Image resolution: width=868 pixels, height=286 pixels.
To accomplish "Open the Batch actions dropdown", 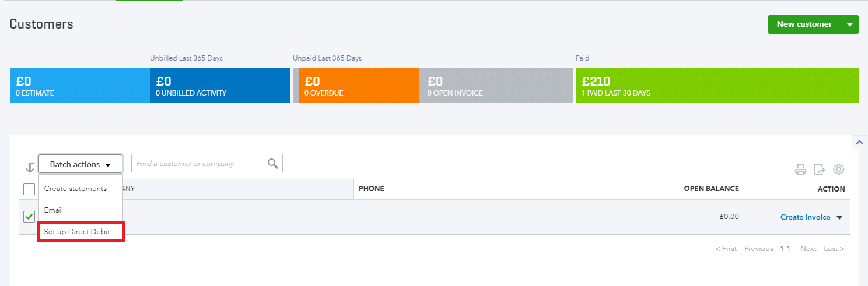I will point(80,164).
